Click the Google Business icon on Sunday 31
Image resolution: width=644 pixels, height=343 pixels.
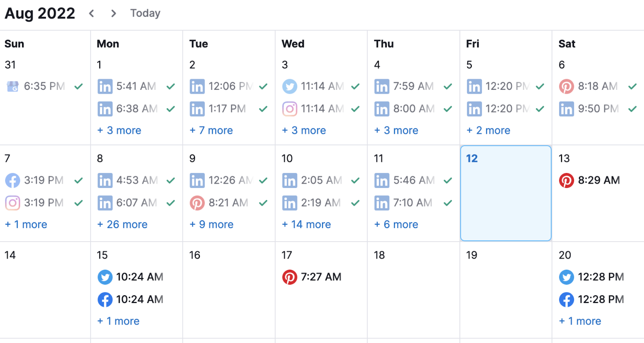click(x=12, y=87)
